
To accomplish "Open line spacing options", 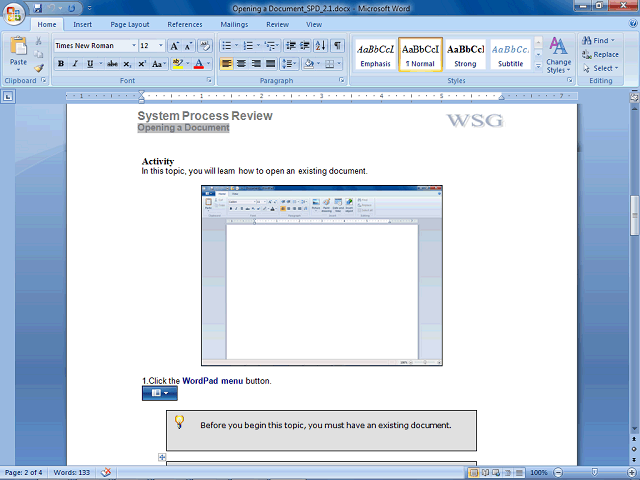I will tap(289, 64).
